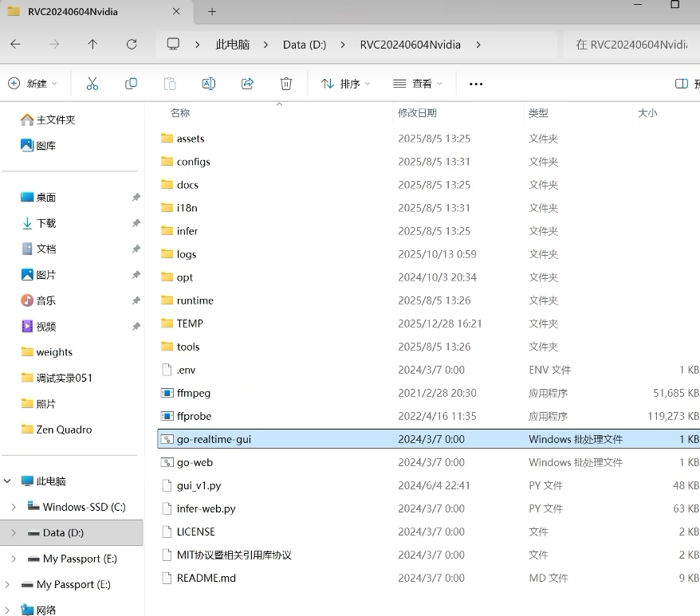Click chevron after Data (D:) in address bar
This screenshot has height=616, width=700.
coord(342,45)
